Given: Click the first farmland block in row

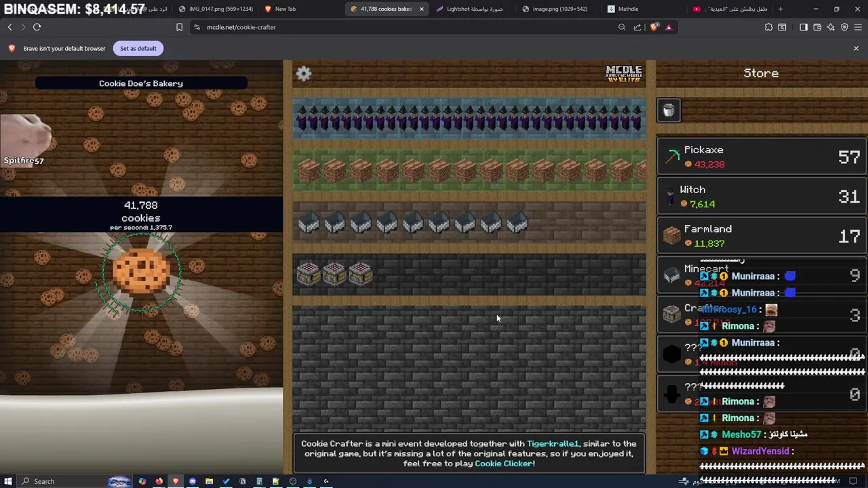Looking at the screenshot, I should pos(309,170).
